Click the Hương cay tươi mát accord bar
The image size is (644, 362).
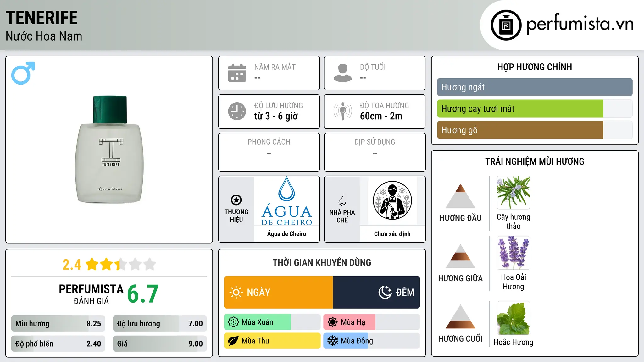point(535,109)
